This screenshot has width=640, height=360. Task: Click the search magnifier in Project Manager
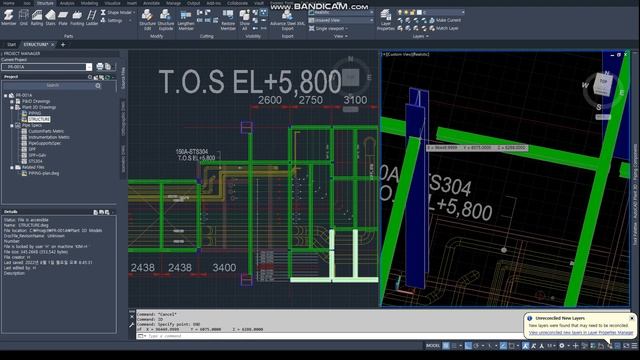click(x=98, y=86)
